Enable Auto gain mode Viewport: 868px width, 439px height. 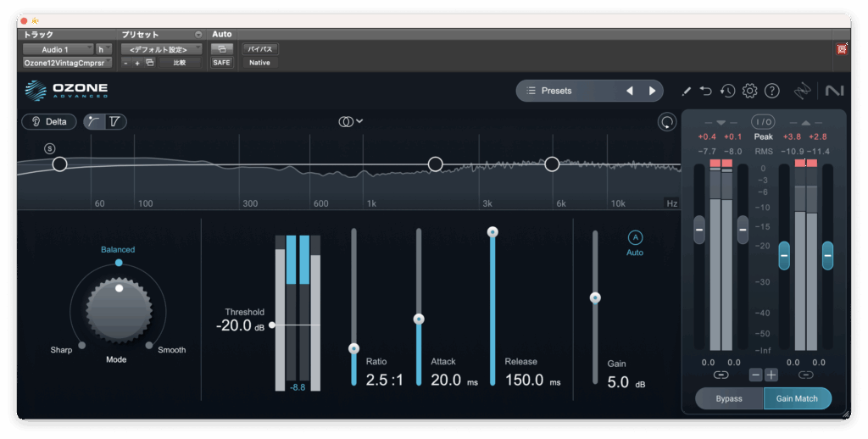(x=635, y=238)
